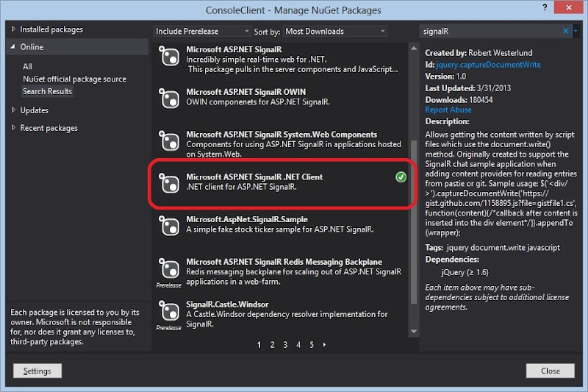Expand the Installed packages section
This screenshot has height=392, width=588.
(x=13, y=29)
